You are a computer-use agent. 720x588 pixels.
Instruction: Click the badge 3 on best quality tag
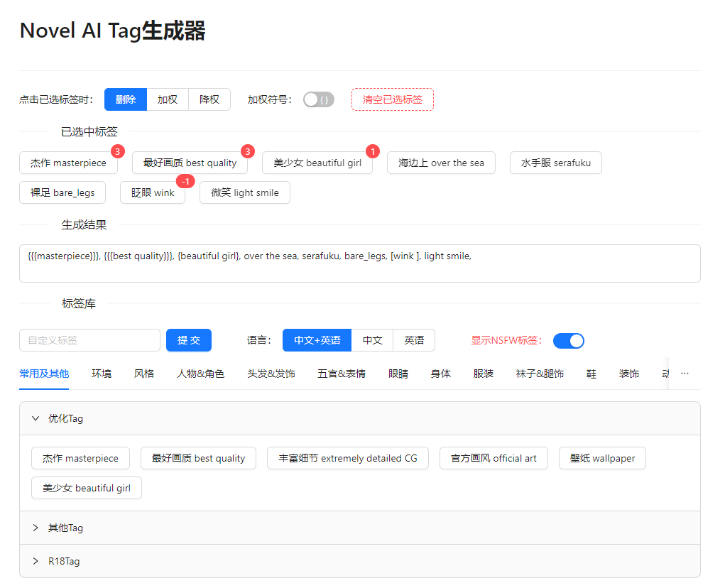click(x=248, y=151)
